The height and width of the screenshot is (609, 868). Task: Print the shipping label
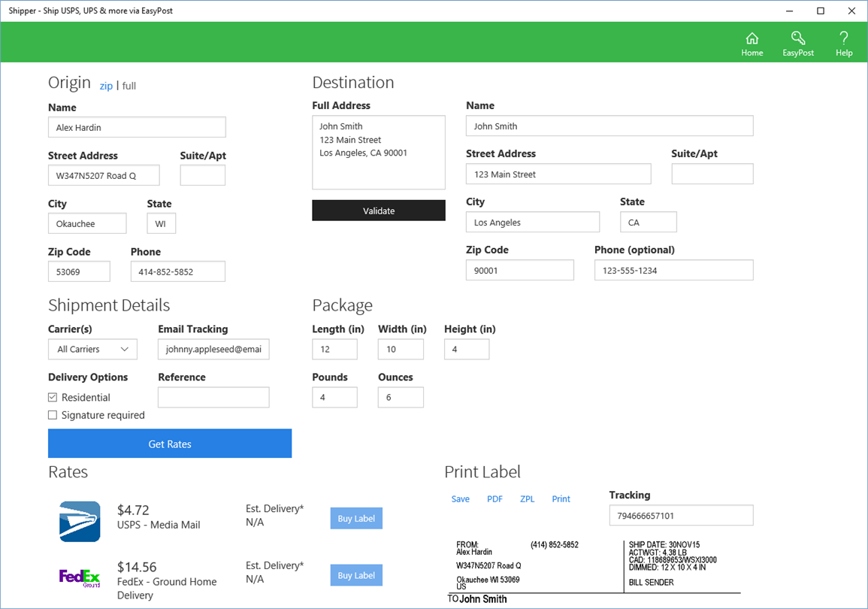[561, 498]
